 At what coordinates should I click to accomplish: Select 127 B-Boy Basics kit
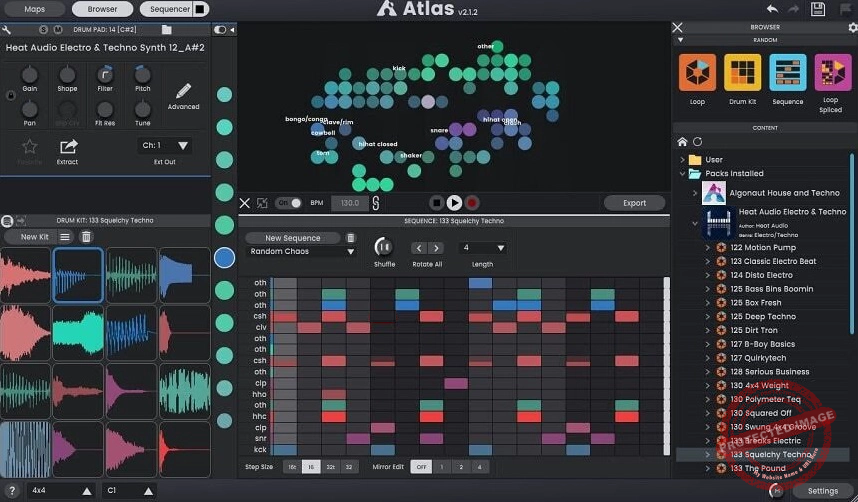pyautogui.click(x=762, y=344)
